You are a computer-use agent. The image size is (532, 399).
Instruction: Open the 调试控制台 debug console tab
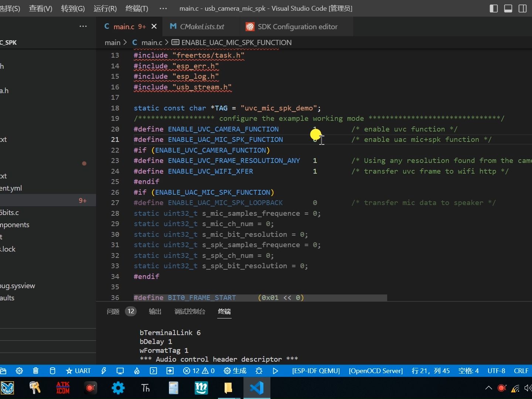click(190, 311)
